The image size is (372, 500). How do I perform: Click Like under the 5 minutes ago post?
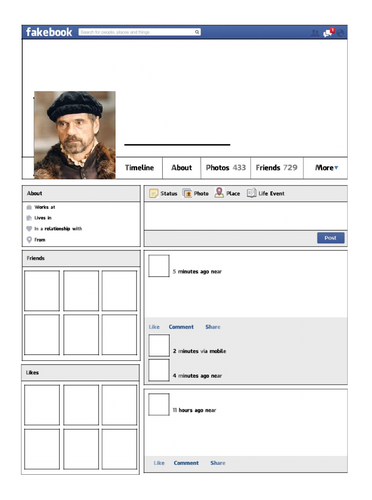pos(154,327)
